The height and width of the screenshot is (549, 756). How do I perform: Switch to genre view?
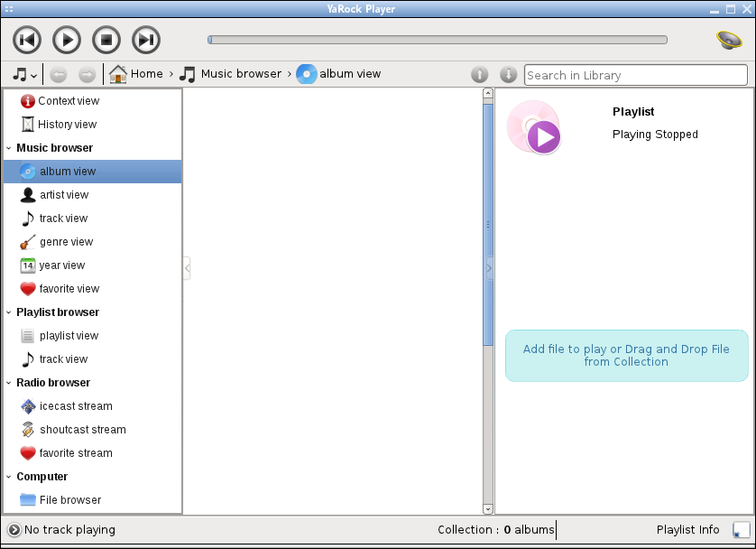point(93,242)
